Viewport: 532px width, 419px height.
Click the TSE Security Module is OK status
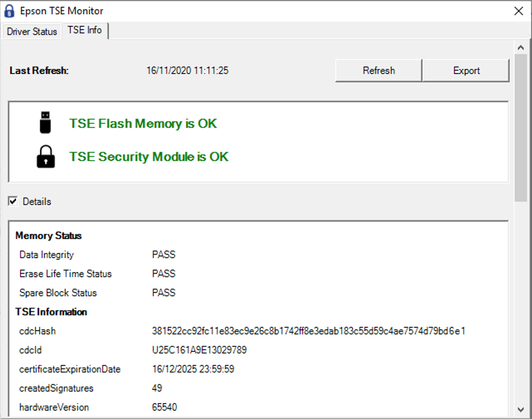[149, 157]
